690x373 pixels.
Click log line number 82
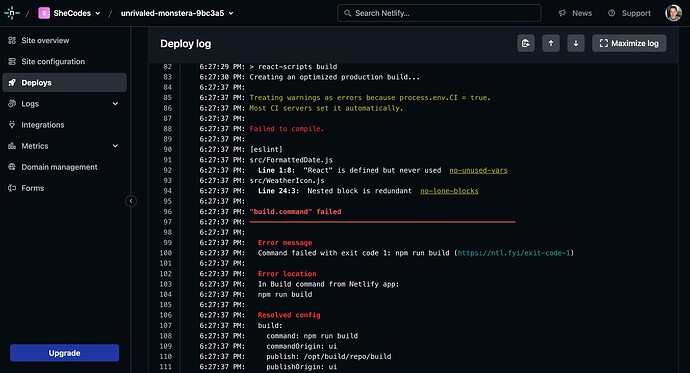167,67
